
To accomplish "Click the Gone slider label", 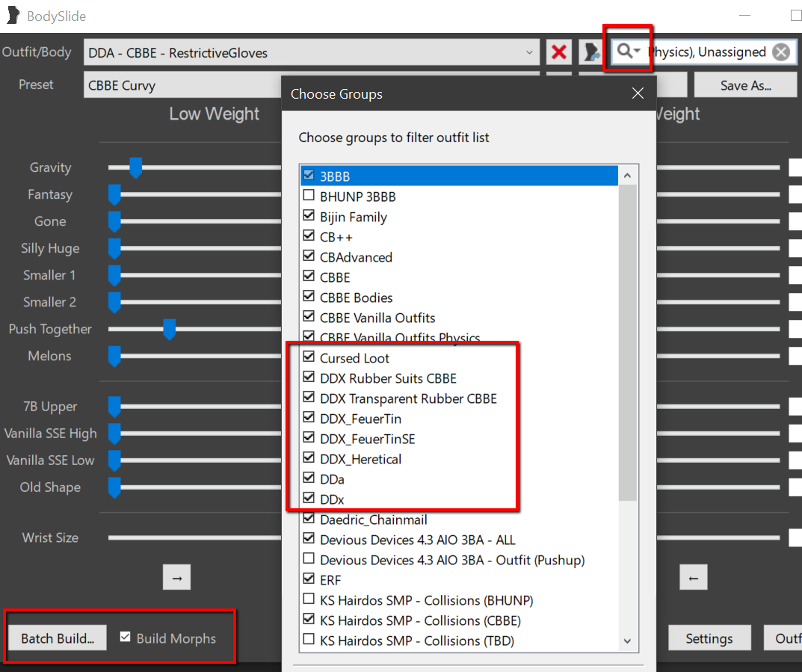I will pos(50,221).
